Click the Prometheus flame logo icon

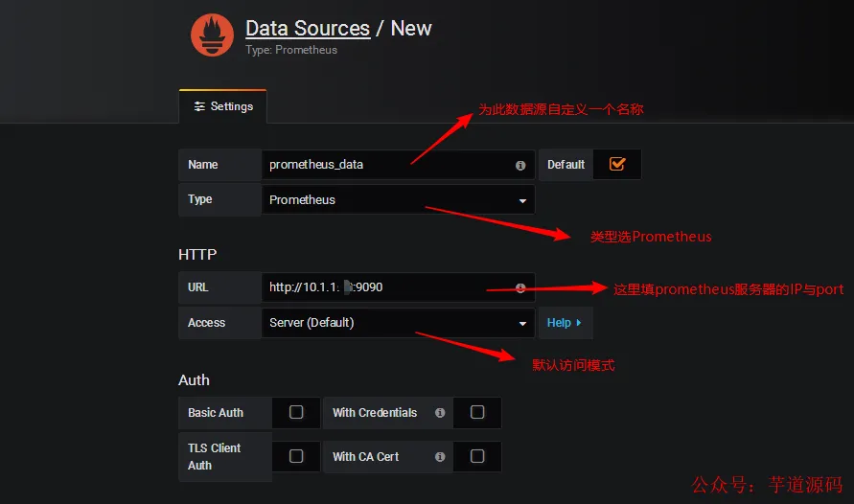point(212,34)
